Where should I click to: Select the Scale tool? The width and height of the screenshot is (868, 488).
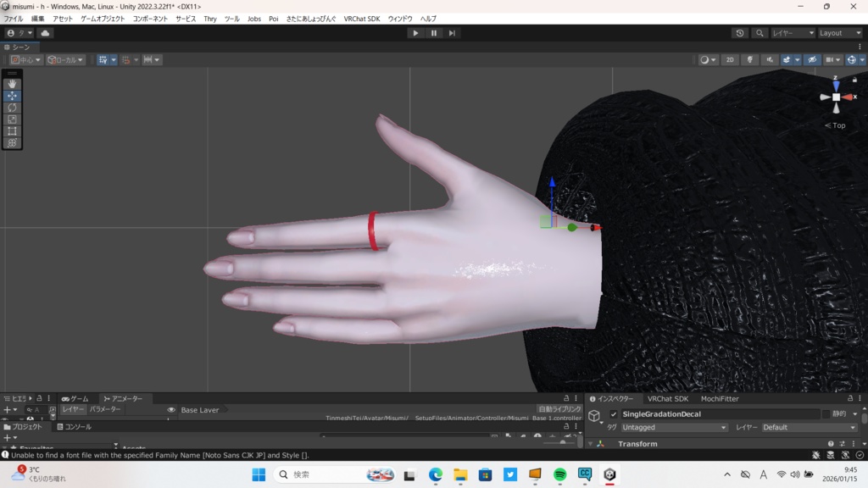(12, 119)
